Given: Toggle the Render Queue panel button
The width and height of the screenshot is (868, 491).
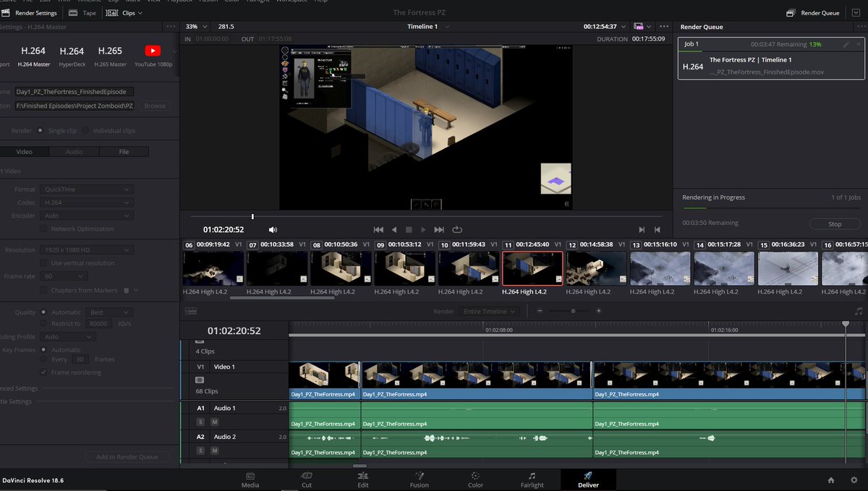Looking at the screenshot, I should tap(813, 13).
